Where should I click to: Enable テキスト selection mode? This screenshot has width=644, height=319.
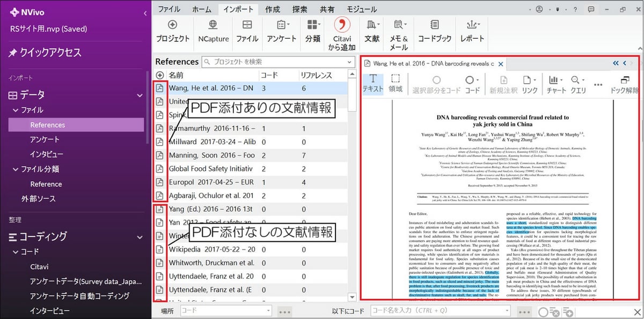tap(372, 84)
